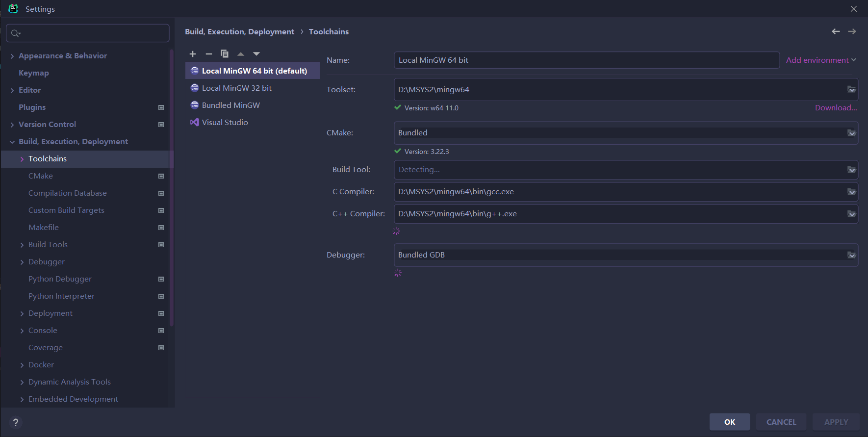868x437 pixels.
Task: Expand the Version Control section
Action: (x=12, y=125)
